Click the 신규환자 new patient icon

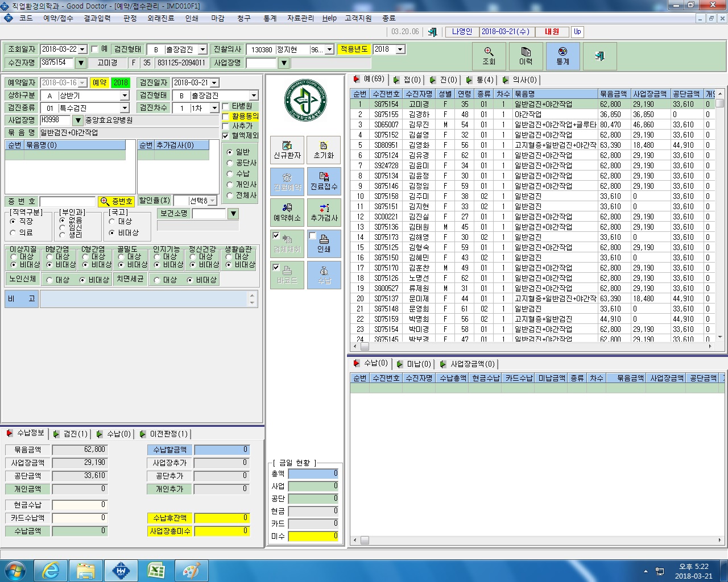(287, 150)
